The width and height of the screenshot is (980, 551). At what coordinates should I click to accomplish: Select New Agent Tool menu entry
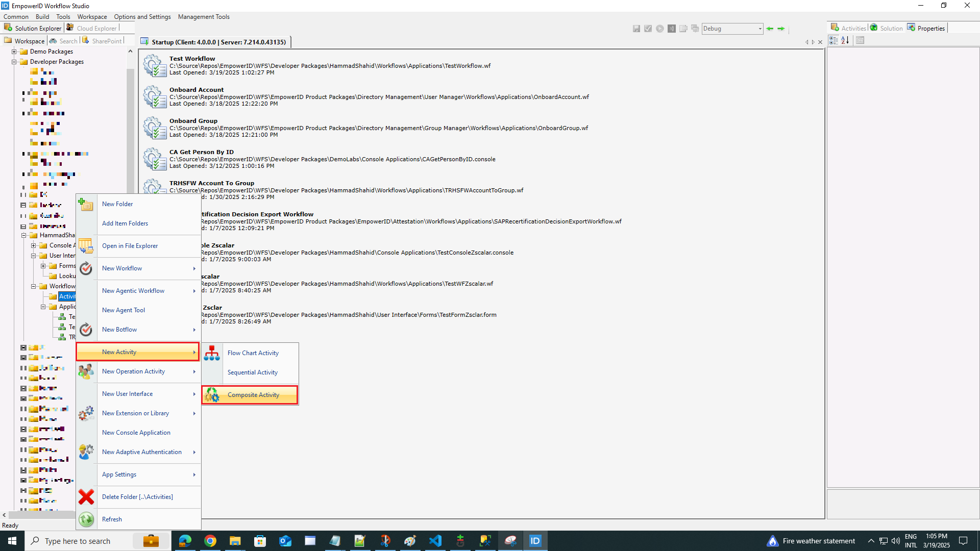(x=123, y=310)
